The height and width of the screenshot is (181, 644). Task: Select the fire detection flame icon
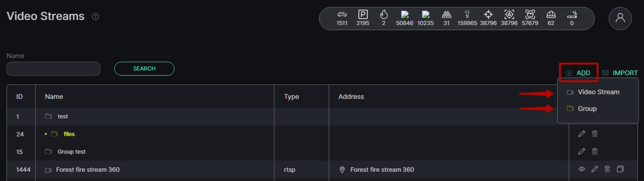(384, 14)
